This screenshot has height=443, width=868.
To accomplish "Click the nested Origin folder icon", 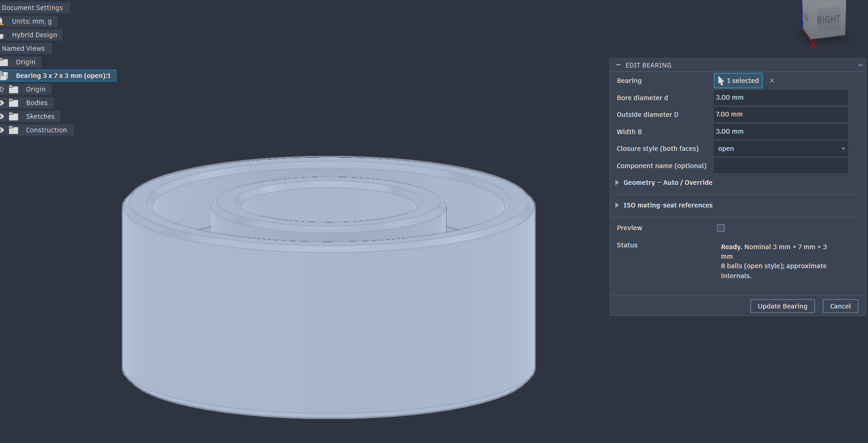I will (x=14, y=89).
